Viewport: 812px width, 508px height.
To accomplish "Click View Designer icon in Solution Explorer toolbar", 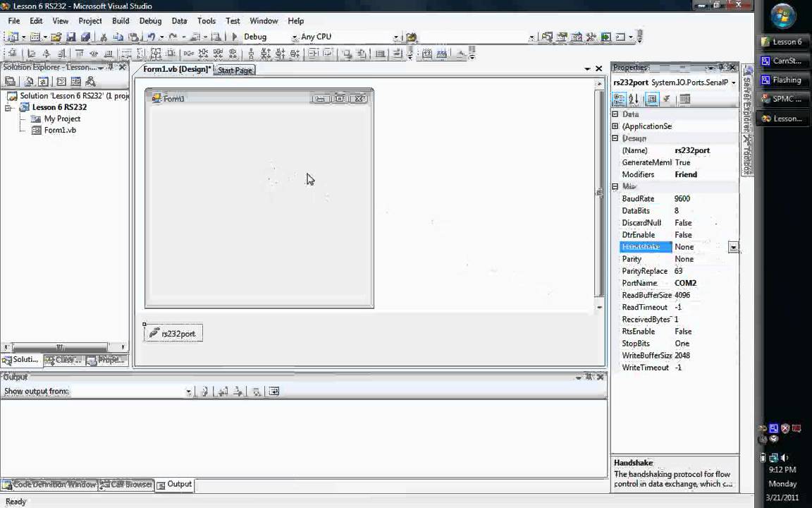I will [x=75, y=81].
